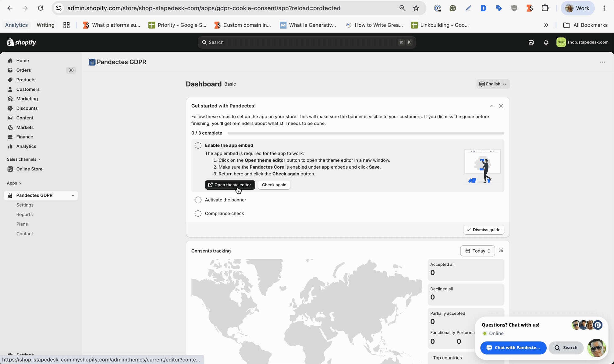
Task: Go back with browser back arrow
Action: click(10, 8)
